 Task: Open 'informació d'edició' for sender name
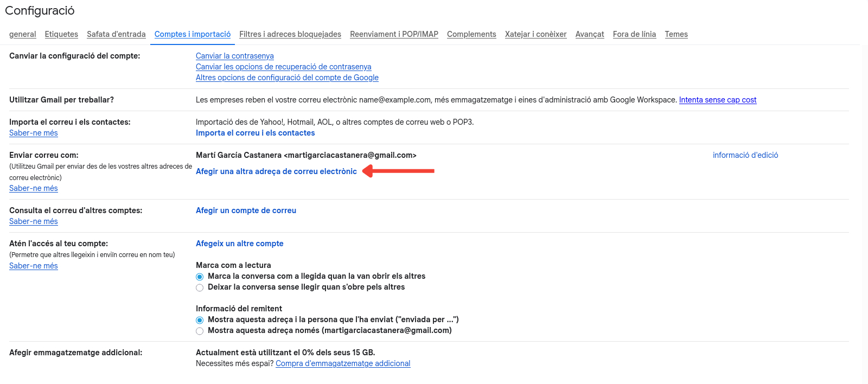click(745, 155)
